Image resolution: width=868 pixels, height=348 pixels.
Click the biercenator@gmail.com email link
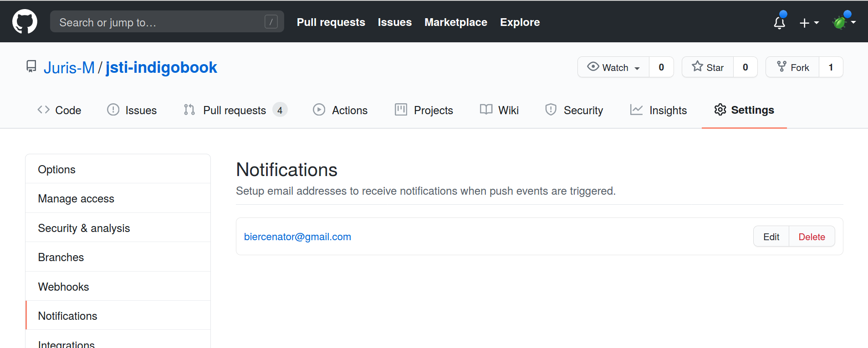(297, 237)
